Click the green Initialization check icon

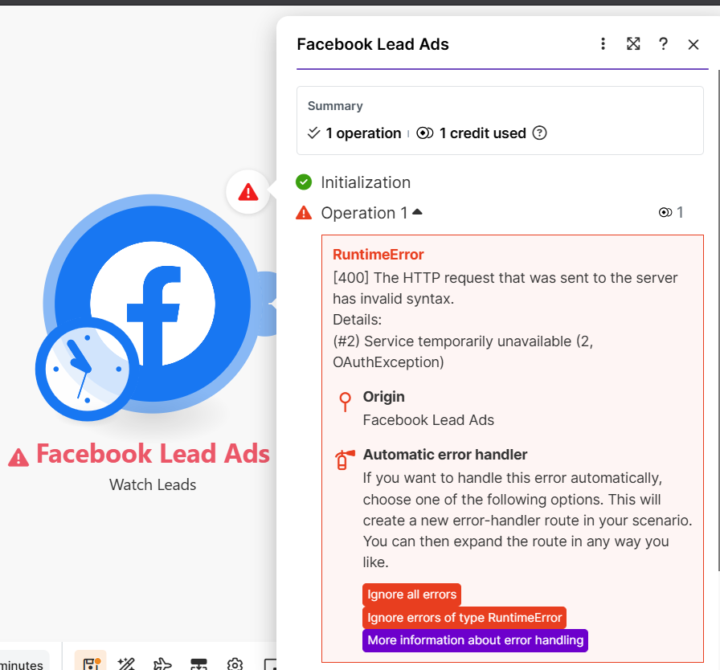[x=304, y=182]
